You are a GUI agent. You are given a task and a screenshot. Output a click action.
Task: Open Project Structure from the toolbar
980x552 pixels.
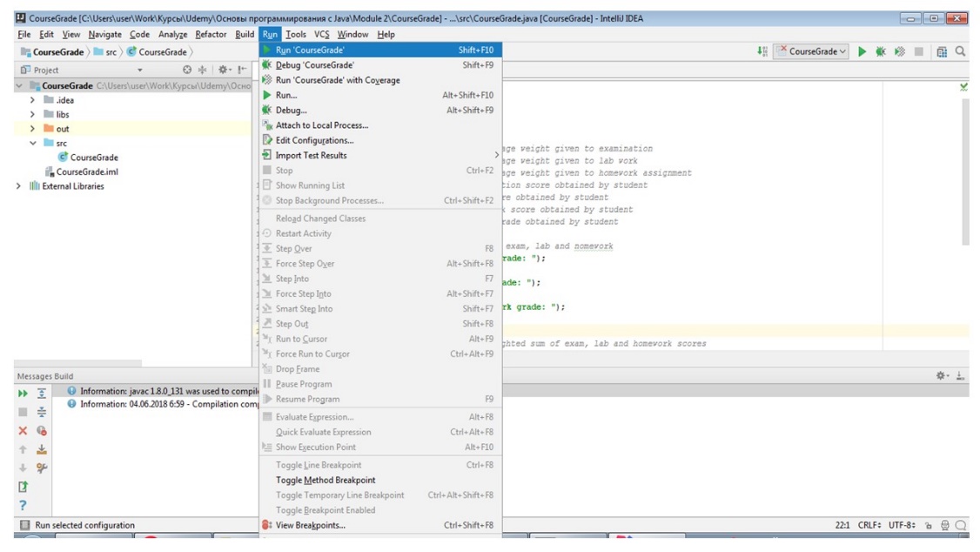click(x=942, y=52)
